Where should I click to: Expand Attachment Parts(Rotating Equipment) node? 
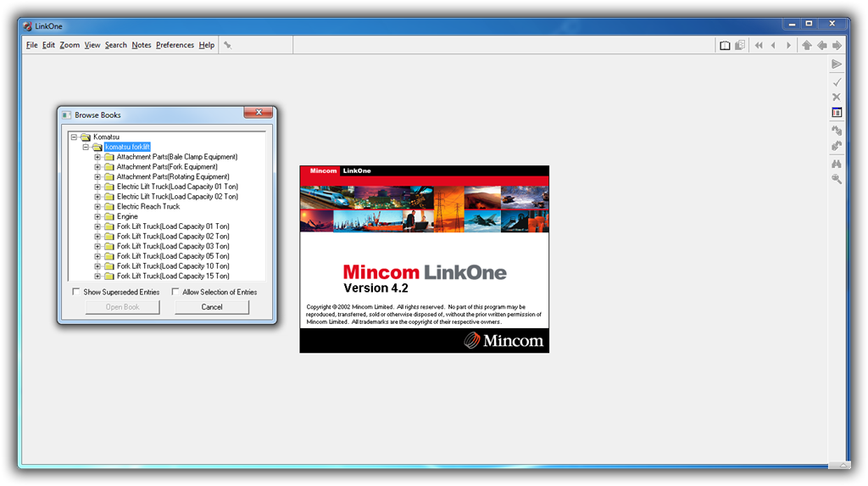pyautogui.click(x=97, y=176)
